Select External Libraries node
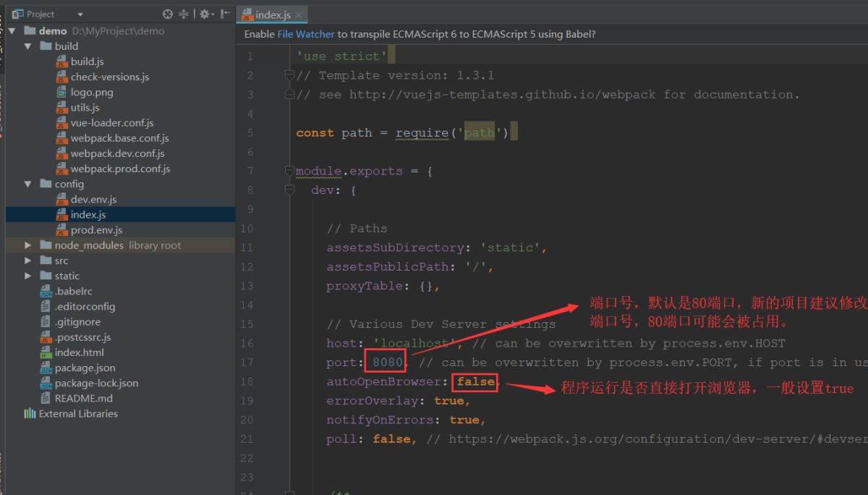 tap(78, 414)
